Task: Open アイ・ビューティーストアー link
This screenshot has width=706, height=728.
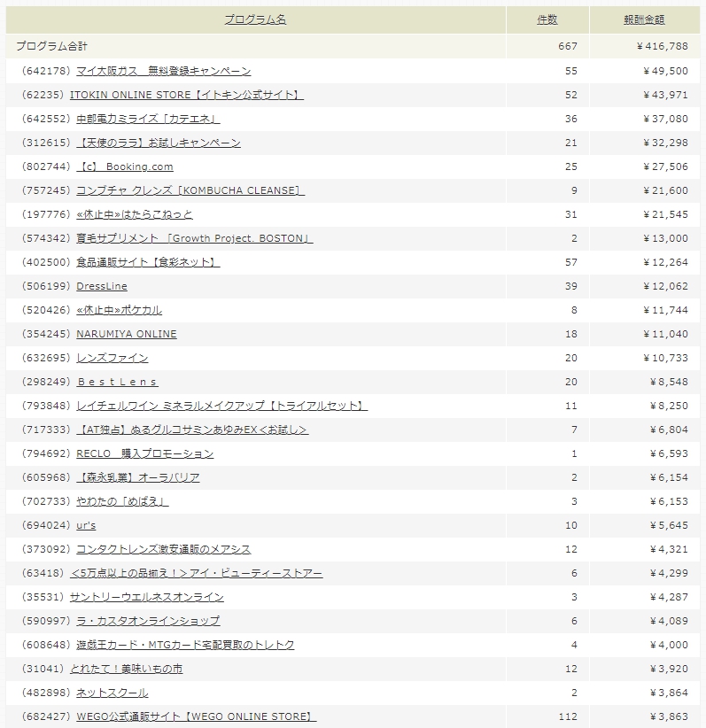Action: (196, 573)
